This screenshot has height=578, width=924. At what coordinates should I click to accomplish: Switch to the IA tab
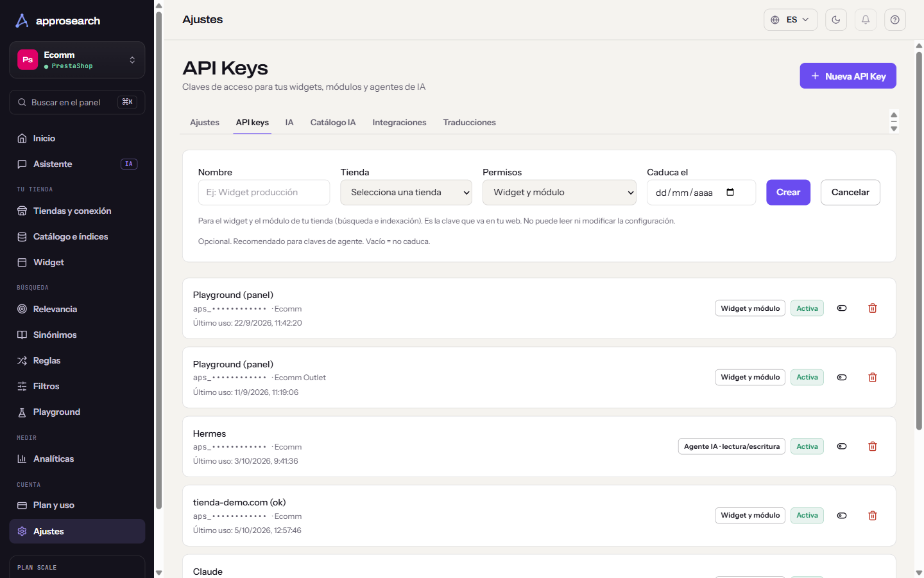[x=289, y=123]
